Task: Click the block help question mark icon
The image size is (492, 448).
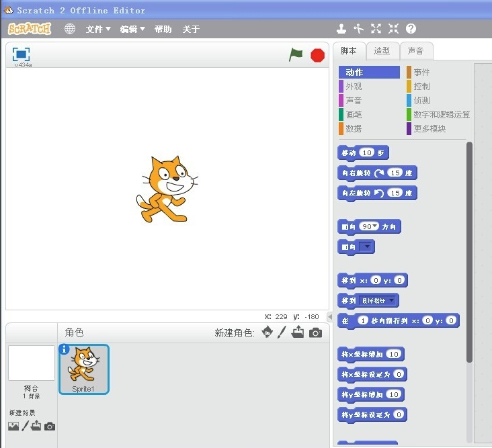Action: click(x=411, y=29)
